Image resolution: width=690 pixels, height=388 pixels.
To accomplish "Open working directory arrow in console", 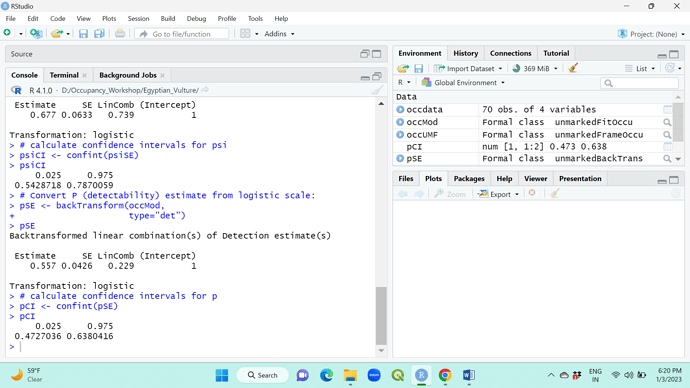I will [205, 90].
